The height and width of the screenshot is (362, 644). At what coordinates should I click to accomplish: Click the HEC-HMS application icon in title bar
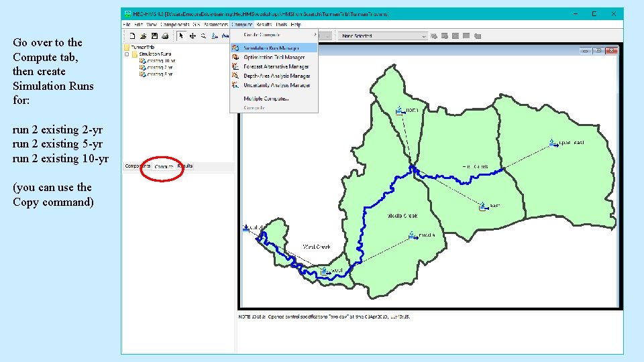127,14
